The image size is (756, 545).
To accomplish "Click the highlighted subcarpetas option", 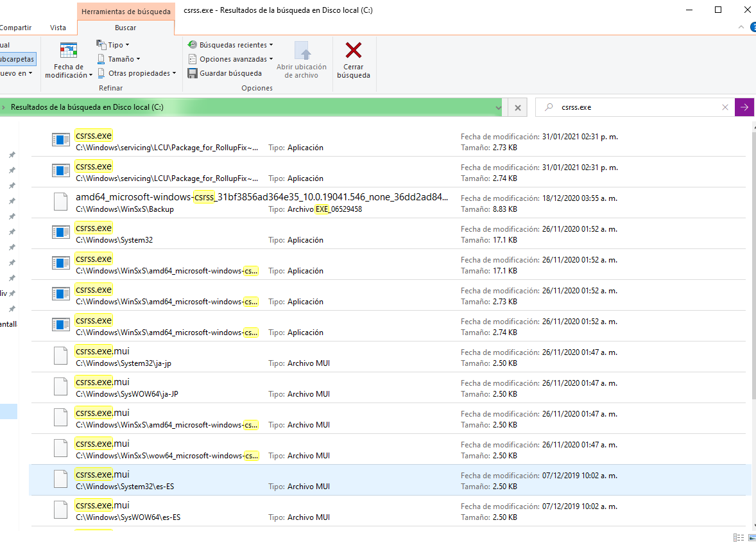I will 17,59.
